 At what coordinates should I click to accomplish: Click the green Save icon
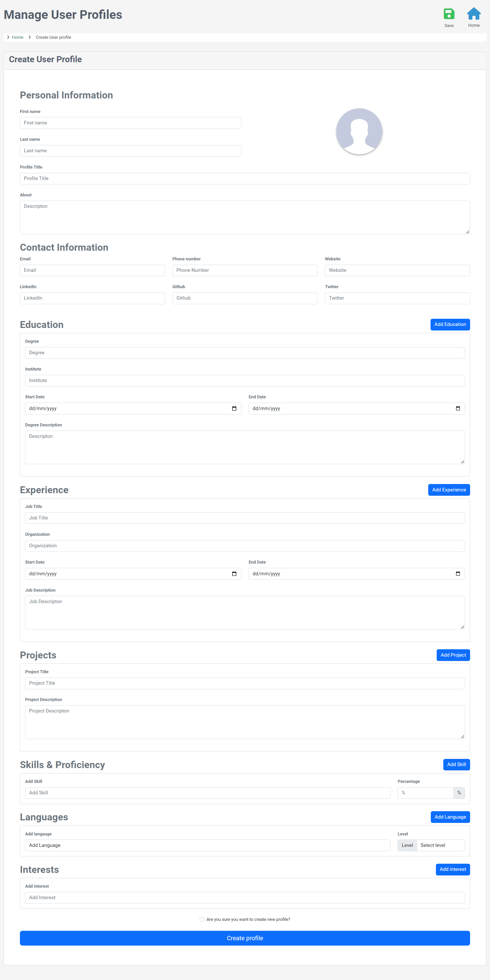click(449, 14)
